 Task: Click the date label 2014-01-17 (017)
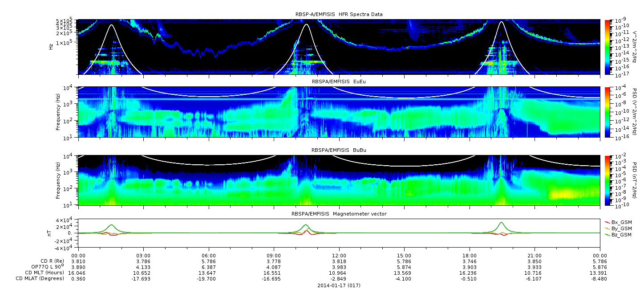click(339, 285)
